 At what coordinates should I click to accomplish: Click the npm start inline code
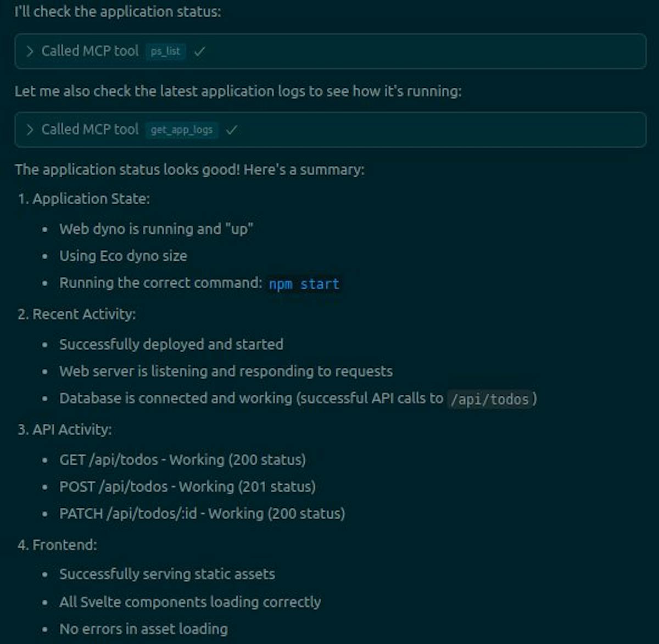point(304,284)
